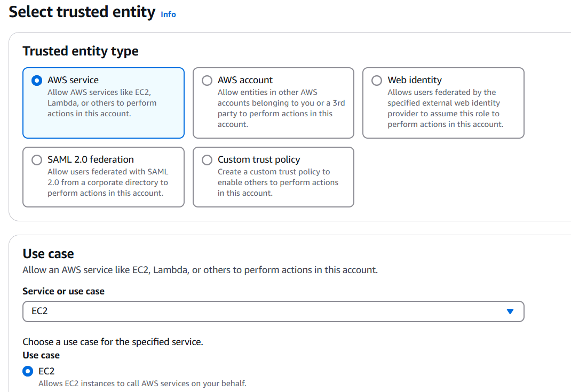
Task: Select the AWS service radio button
Action: point(37,81)
